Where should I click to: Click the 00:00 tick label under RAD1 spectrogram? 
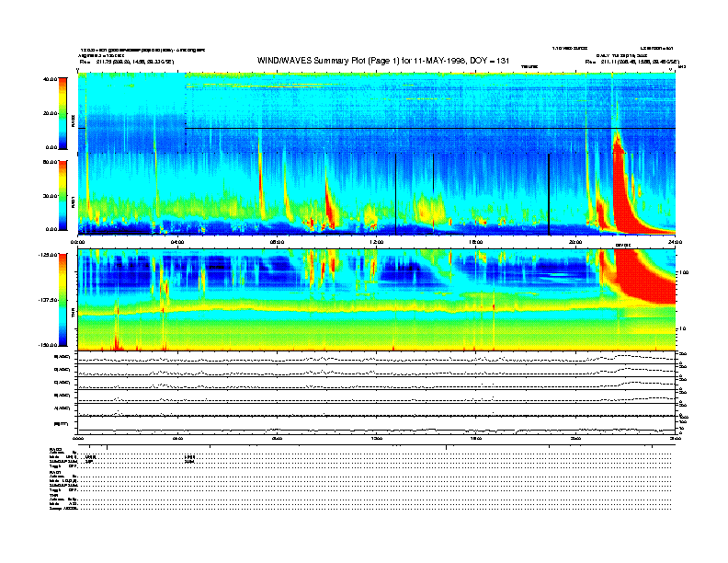click(x=77, y=242)
